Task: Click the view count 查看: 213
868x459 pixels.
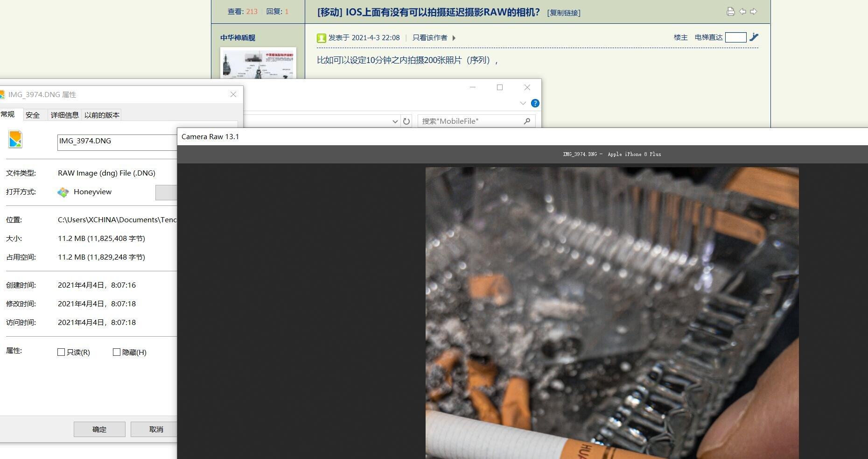Action: click(x=242, y=12)
